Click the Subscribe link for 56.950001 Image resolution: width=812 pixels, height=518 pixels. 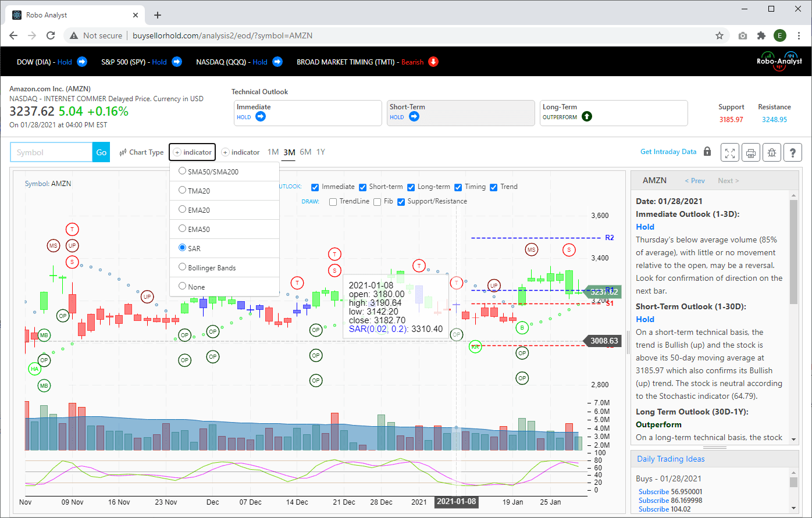pos(654,492)
